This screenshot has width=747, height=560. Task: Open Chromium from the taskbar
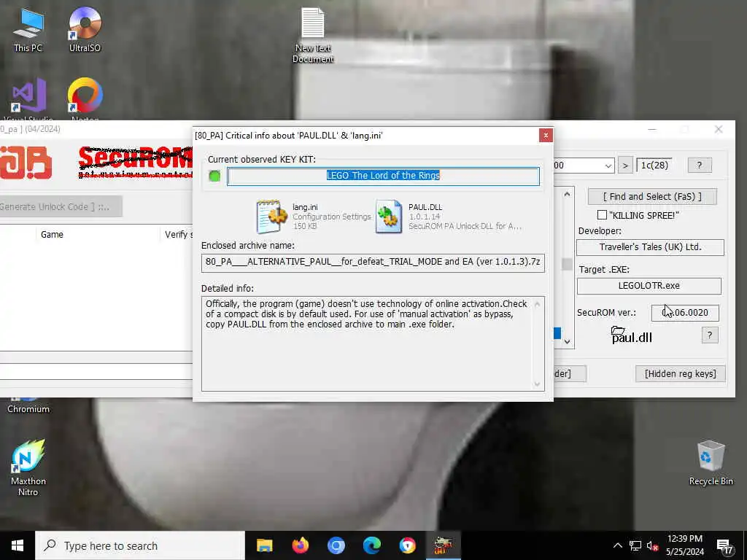coord(336,545)
